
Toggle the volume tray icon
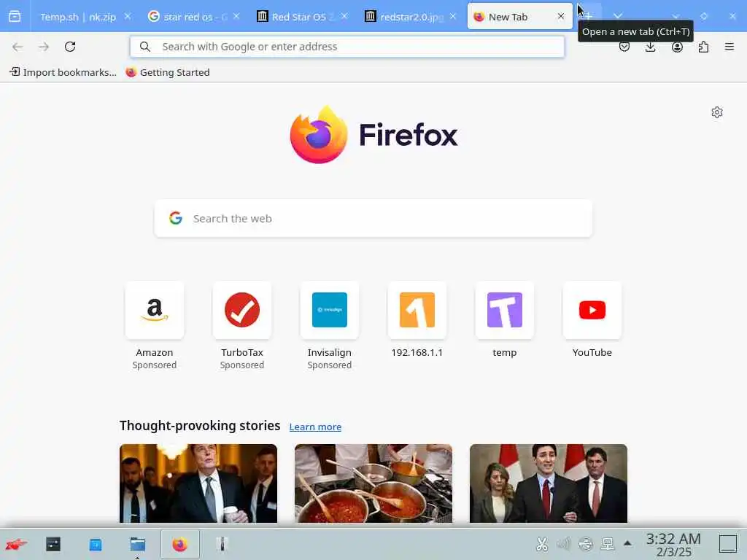[564, 544]
